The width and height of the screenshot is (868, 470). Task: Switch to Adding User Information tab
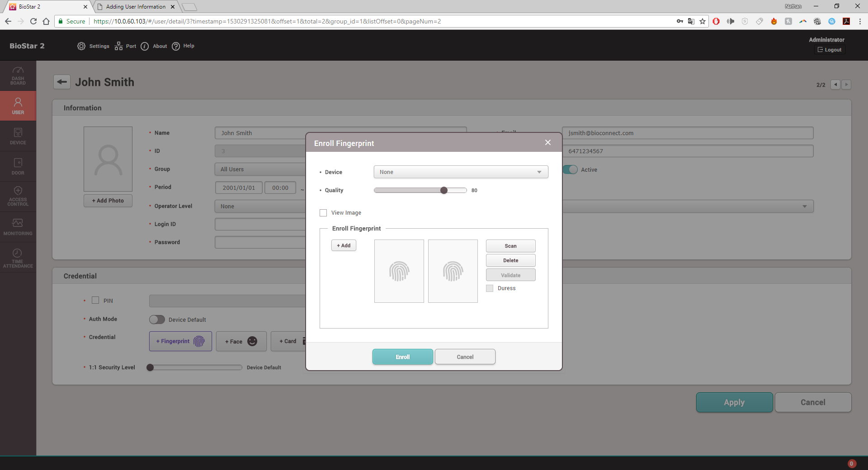(x=136, y=7)
